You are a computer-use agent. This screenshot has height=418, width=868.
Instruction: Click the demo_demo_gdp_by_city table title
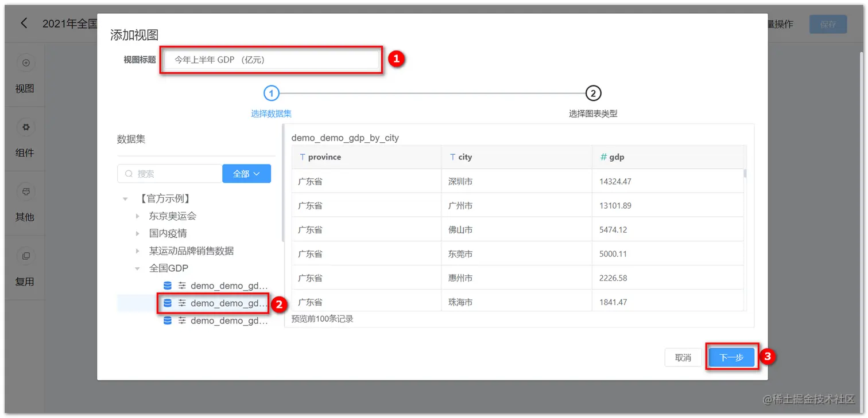pyautogui.click(x=345, y=138)
